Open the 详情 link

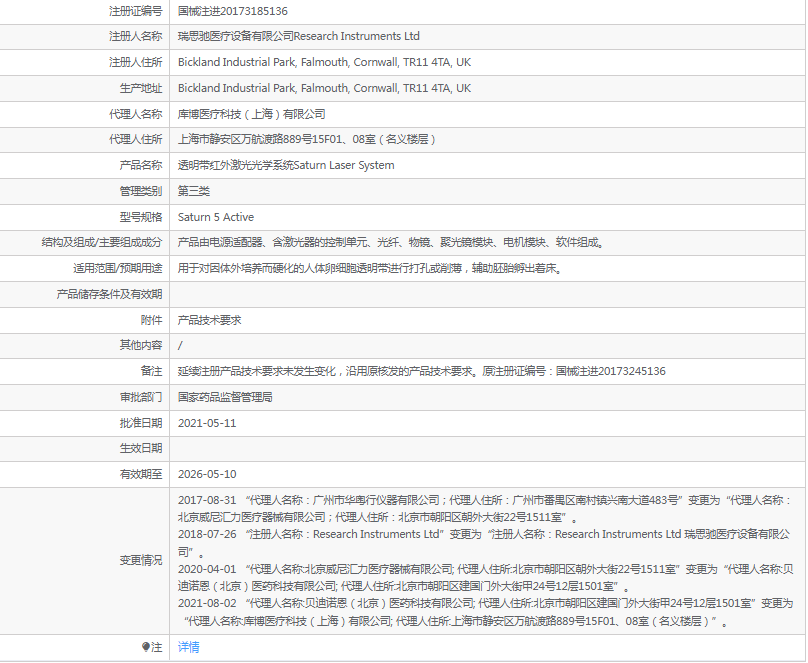coord(189,647)
